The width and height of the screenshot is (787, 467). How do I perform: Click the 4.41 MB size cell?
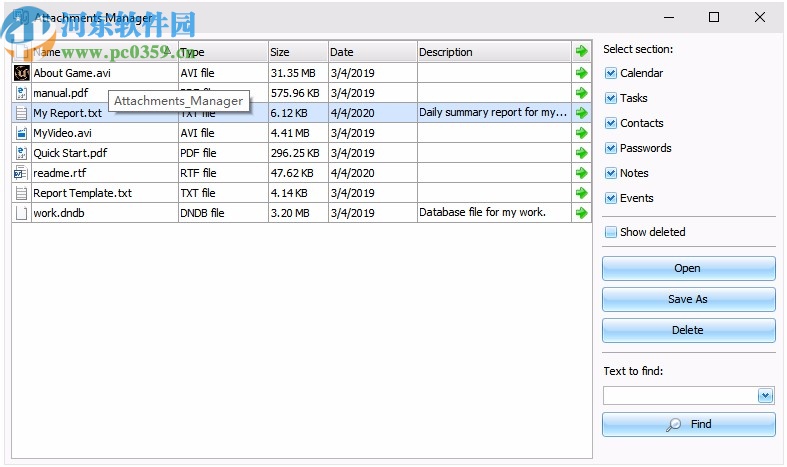tap(298, 134)
